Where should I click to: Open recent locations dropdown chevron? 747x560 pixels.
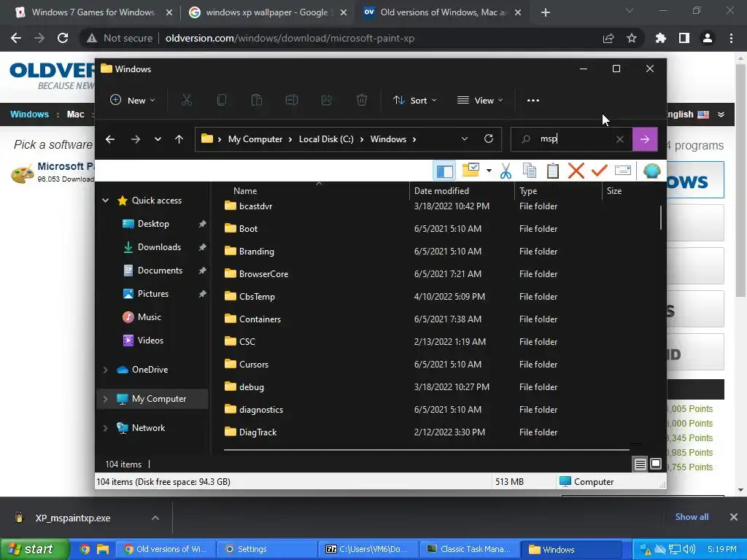[x=158, y=139]
